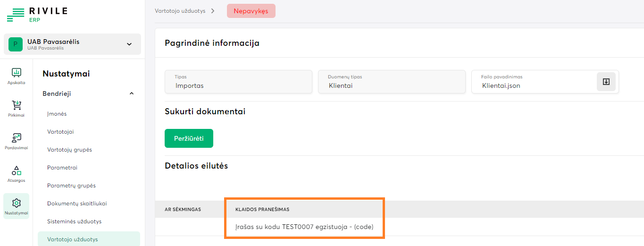Screen dimensions: 644x246
Task: Click Vartotojo užduotys breadcrumb link
Action: (180, 11)
